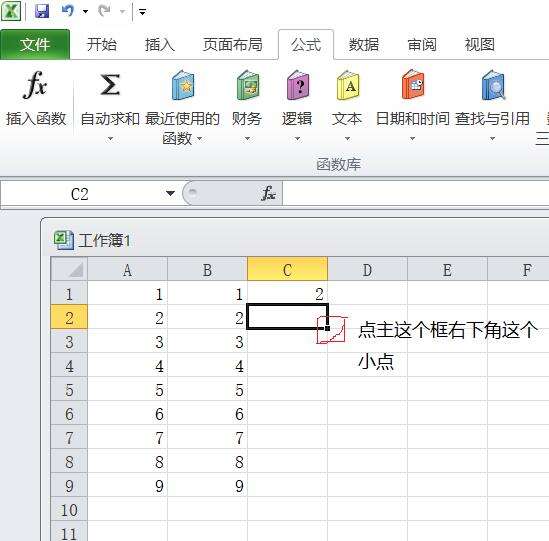Screen dimensions: 549x541
Task: Open the Name Box dropdown arrow
Action: 170,193
